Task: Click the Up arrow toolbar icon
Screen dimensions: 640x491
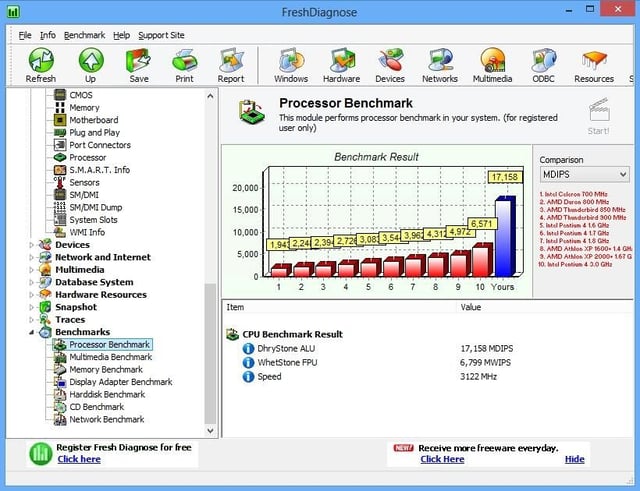Action: coord(91,60)
